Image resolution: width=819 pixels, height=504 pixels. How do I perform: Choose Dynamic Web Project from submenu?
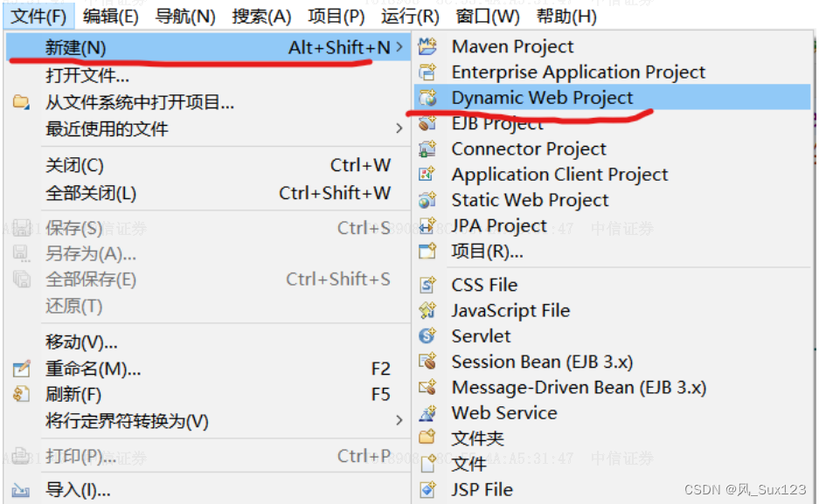coord(612,98)
